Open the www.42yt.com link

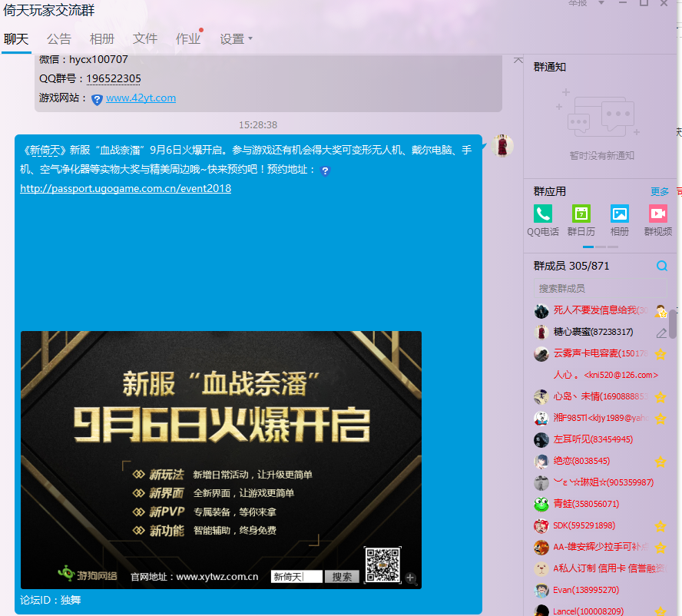(x=141, y=98)
